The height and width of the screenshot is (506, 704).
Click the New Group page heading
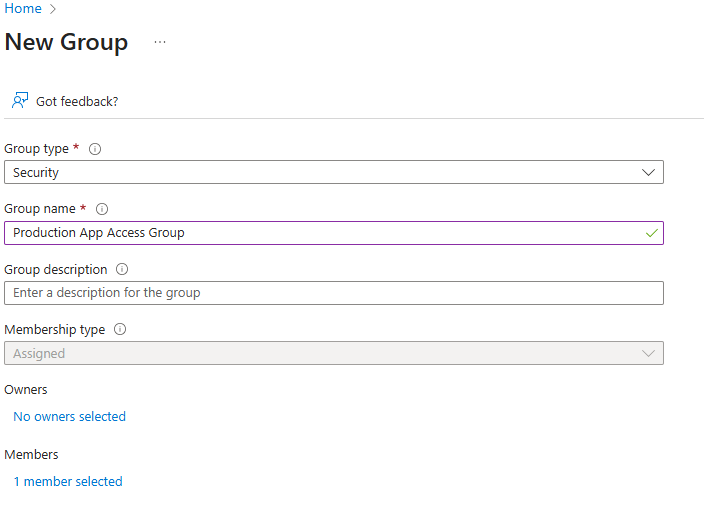(x=66, y=42)
